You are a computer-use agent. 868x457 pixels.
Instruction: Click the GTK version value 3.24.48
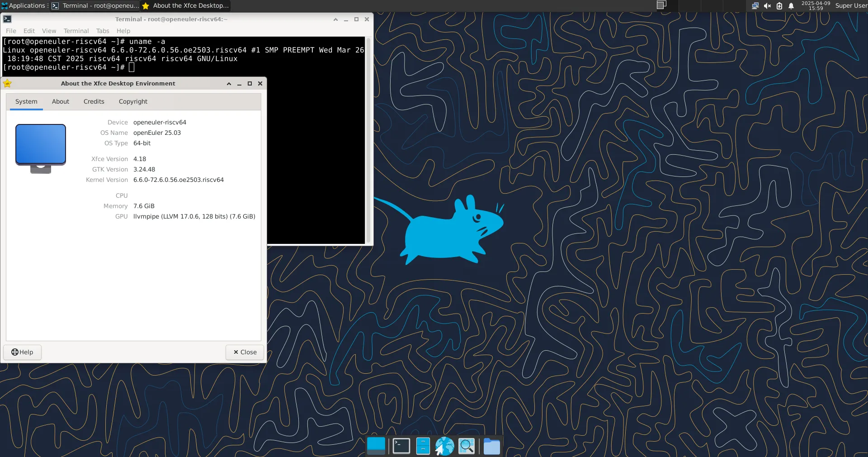coord(144,169)
